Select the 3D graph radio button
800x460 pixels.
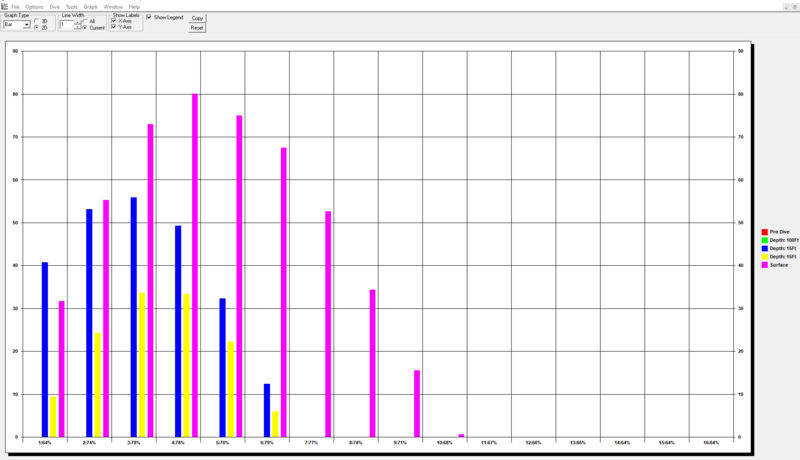(37, 21)
